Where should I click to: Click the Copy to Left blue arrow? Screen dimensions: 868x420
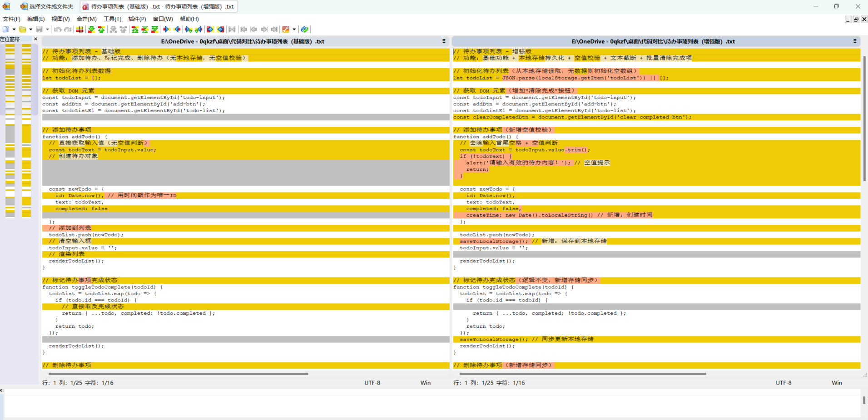(177, 30)
